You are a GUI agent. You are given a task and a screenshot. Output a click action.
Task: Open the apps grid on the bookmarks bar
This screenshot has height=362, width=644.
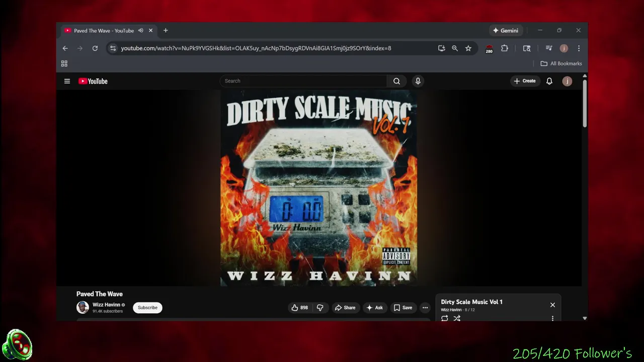click(64, 63)
